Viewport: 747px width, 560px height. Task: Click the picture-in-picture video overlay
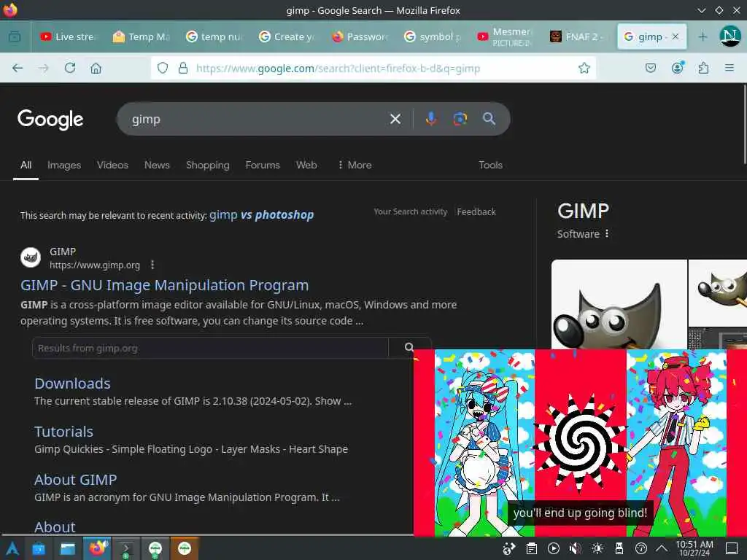coord(580,443)
